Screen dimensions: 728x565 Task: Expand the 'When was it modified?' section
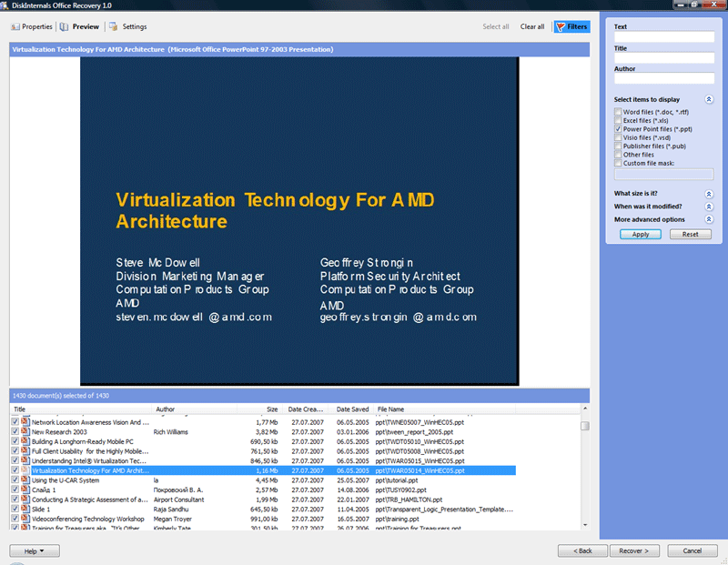click(708, 207)
